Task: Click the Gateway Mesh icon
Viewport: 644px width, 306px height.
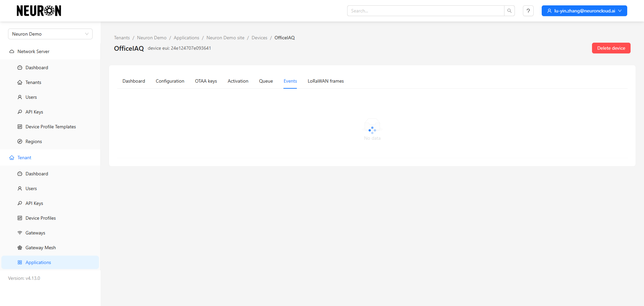Action: tap(20, 248)
